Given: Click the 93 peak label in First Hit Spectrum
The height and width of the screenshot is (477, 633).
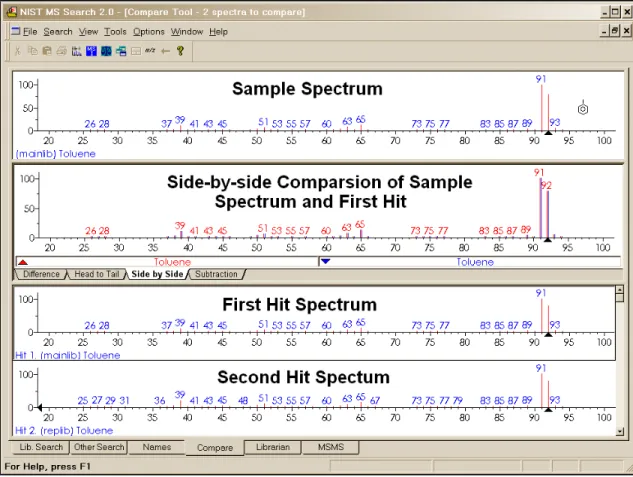Looking at the screenshot, I should click(555, 325).
